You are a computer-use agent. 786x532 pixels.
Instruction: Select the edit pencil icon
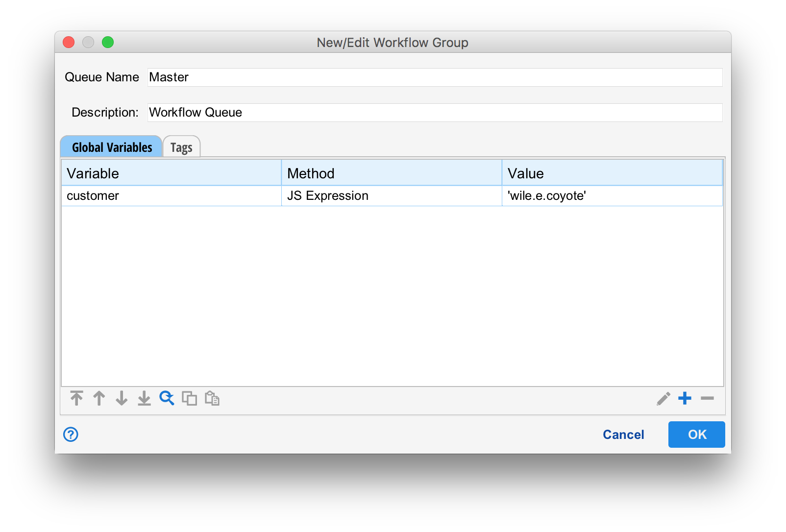[663, 398]
